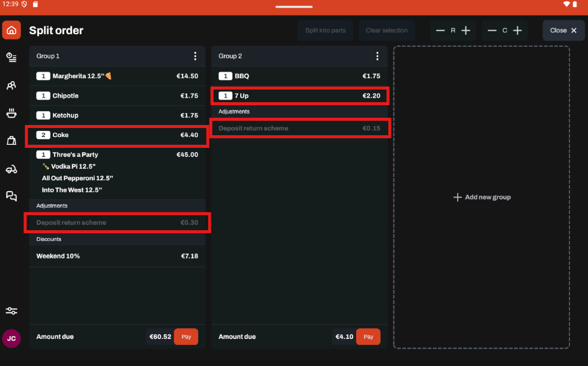
Task: Open the chat messages sidebar icon
Action: pyautogui.click(x=11, y=196)
